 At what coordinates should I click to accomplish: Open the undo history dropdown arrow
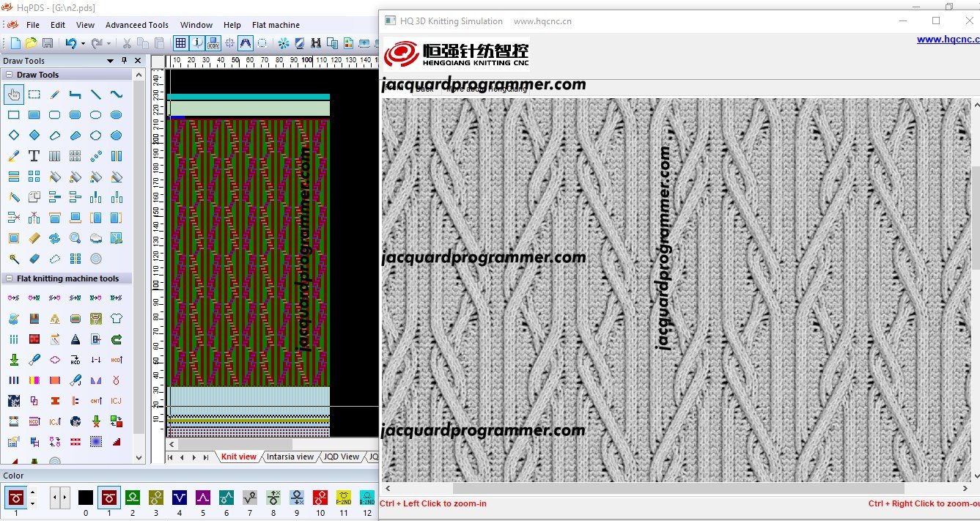click(83, 44)
